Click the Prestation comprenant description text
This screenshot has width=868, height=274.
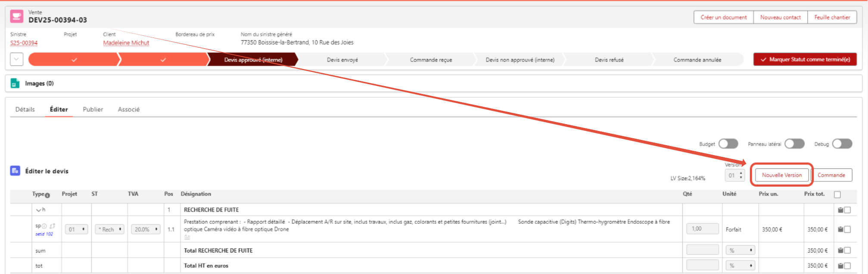point(426,225)
